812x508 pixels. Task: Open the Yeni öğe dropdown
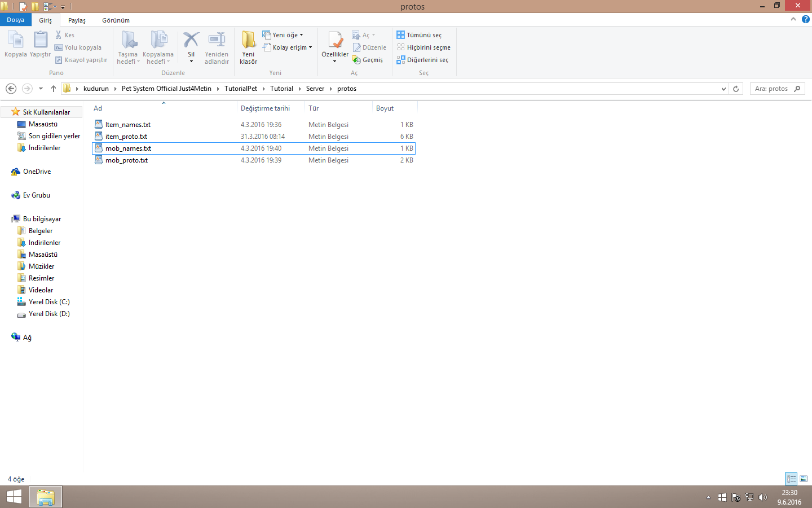tap(283, 35)
